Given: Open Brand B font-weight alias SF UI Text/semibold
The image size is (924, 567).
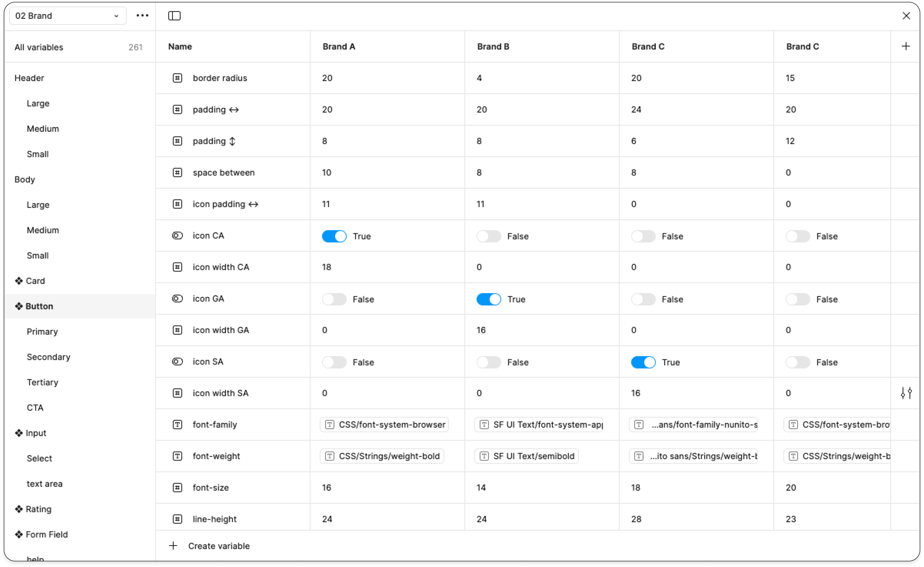Looking at the screenshot, I should 526,456.
